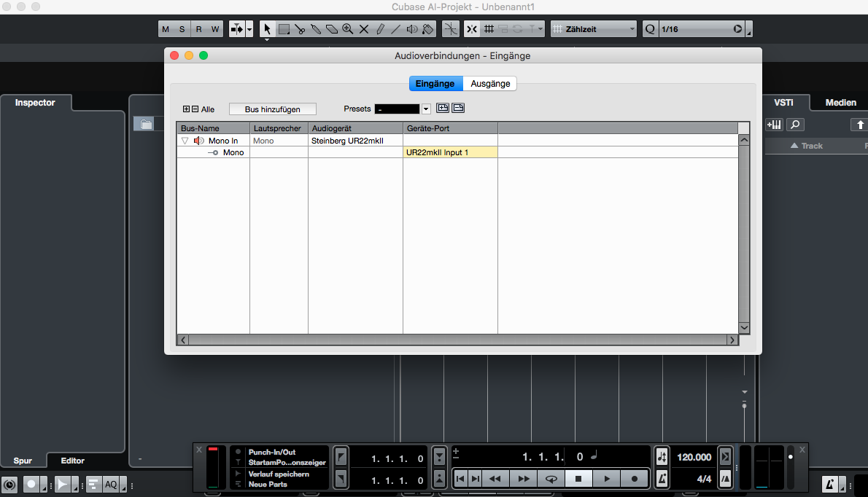Viewport: 868px width, 497px height.
Task: Collapse all buses with minus icon
Action: click(195, 109)
